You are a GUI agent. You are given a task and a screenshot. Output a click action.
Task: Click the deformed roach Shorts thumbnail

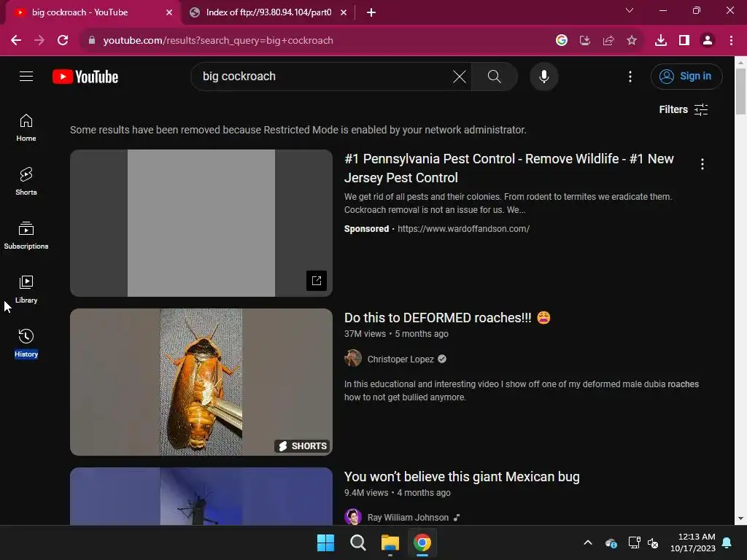[x=201, y=382]
